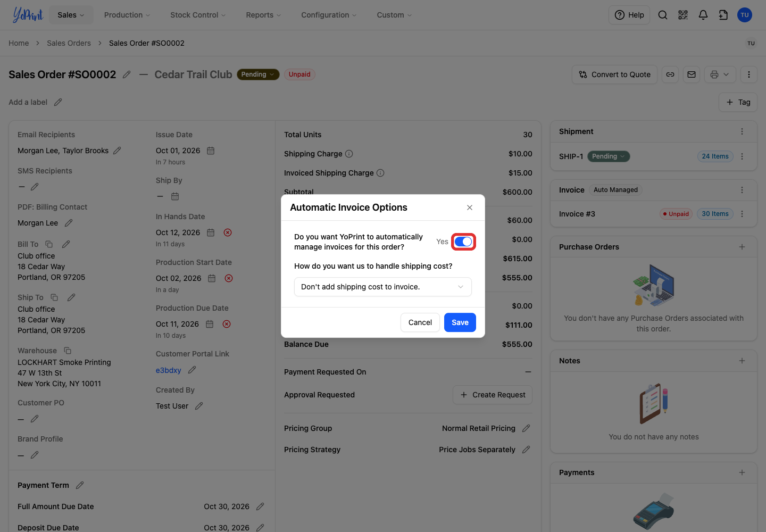
Task: Go to Sales Orders breadcrumb
Action: pos(69,43)
